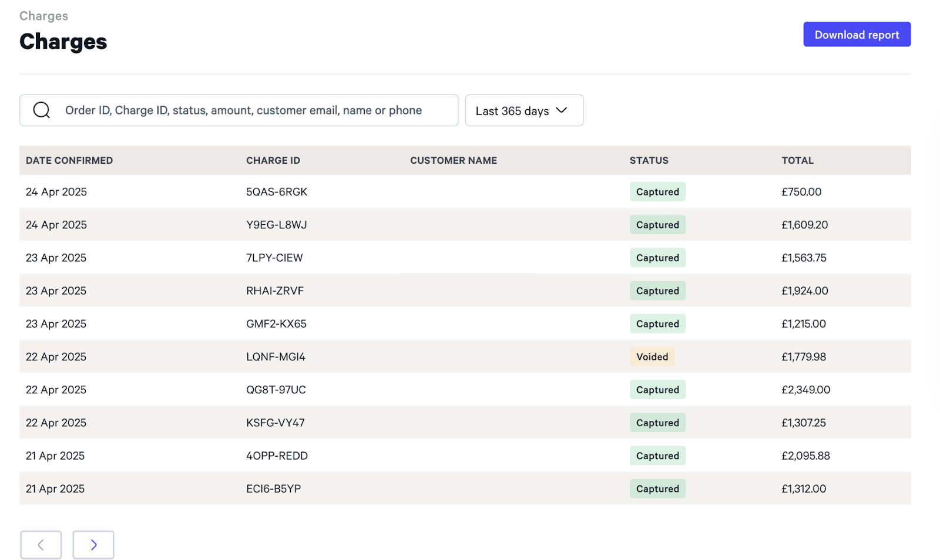Image resolution: width=940 pixels, height=560 pixels.
Task: Open the Last 365 days dropdown
Action: [x=524, y=110]
